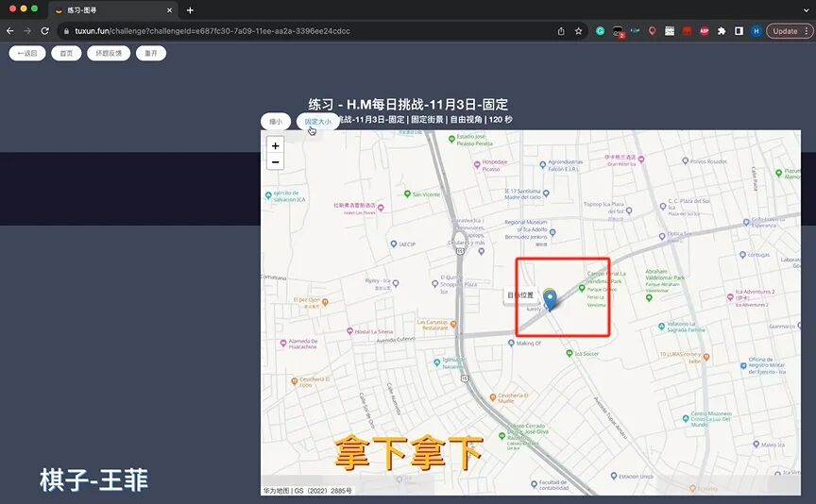816x504 pixels.
Task: Click Velatorio La Sagrada Familia marker
Action: coord(661,327)
